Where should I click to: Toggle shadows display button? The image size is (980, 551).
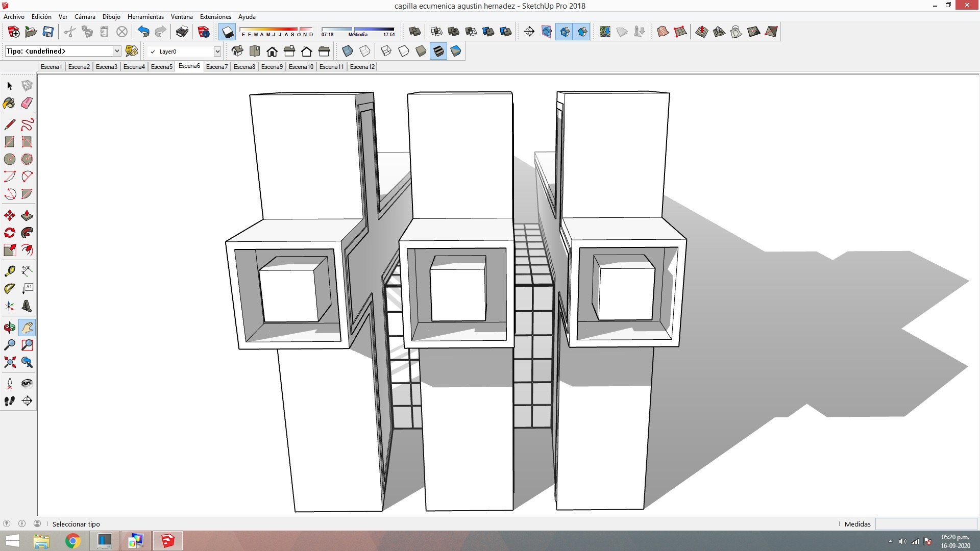click(227, 32)
